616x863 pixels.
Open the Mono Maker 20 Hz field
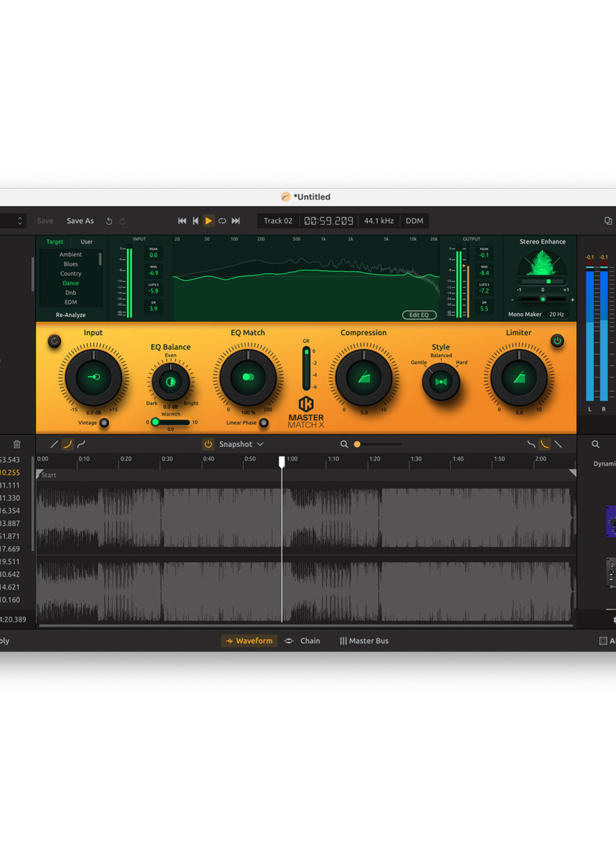pos(557,314)
